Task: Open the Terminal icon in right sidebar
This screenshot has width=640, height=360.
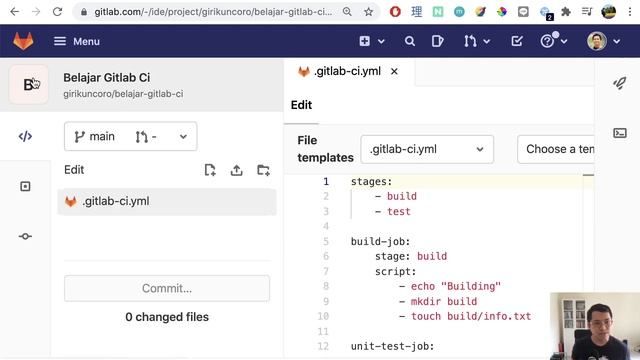Action: pos(620,133)
